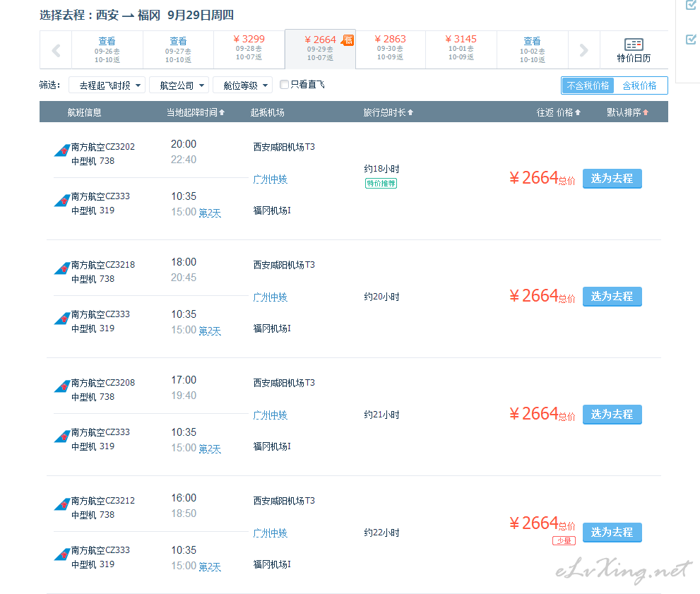The image size is (700, 594).
Task: Open the 舱位等级 filter dropdown
Action: tap(243, 85)
